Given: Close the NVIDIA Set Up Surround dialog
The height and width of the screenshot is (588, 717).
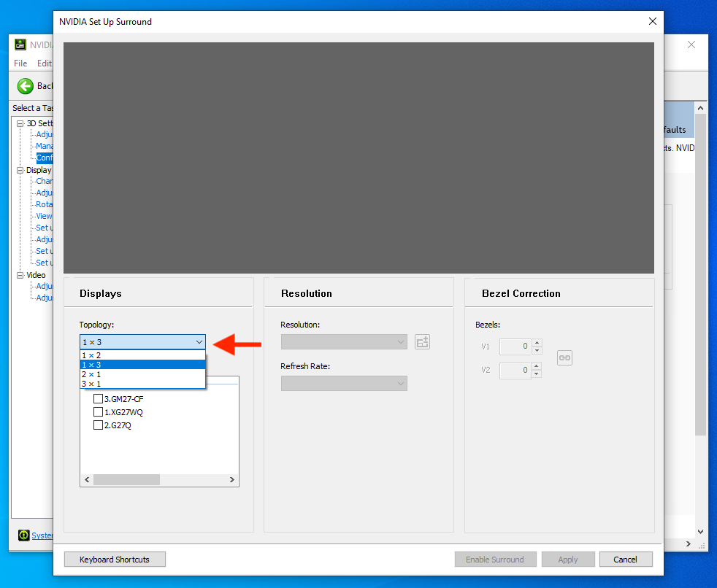Looking at the screenshot, I should [653, 21].
